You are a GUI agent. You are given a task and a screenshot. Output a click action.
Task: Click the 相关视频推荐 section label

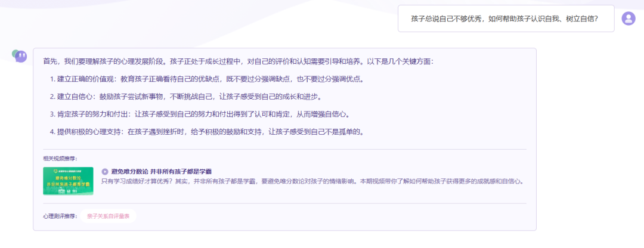pos(60,159)
